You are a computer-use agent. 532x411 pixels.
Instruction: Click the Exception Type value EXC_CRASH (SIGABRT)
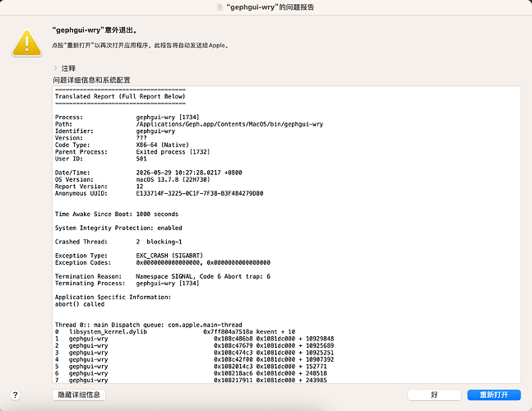click(169, 256)
